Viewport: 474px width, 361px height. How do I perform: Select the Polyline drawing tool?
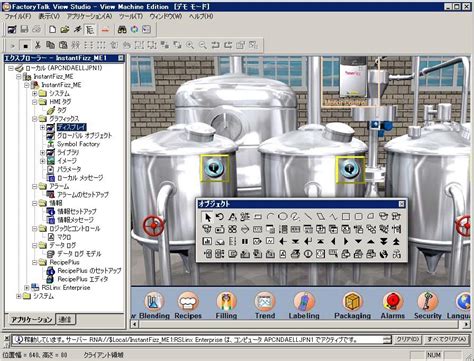point(333,217)
